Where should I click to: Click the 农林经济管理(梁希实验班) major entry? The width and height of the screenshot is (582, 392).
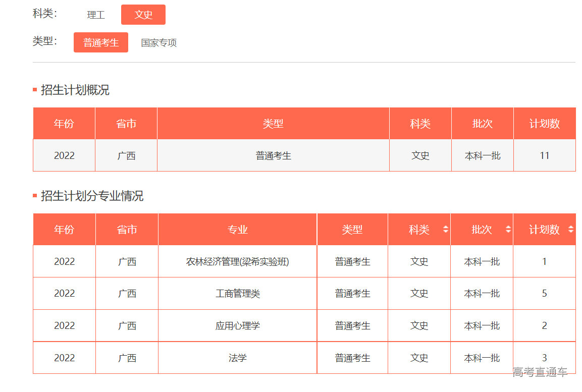237,261
